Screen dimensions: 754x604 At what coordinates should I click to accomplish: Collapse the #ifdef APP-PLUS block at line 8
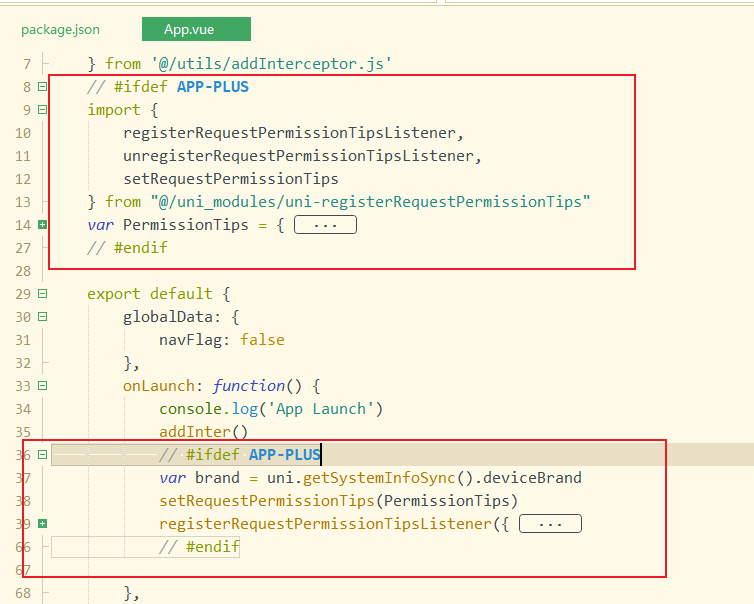coord(42,87)
